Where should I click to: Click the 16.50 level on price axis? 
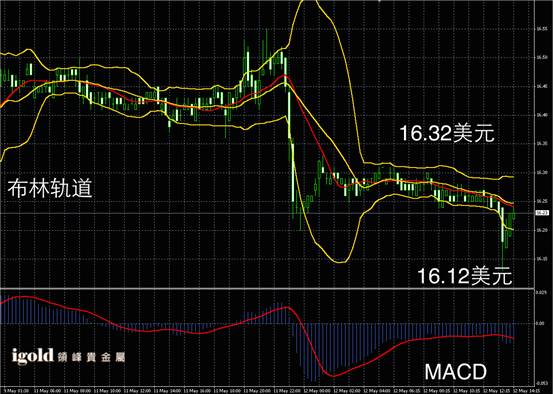(x=540, y=57)
